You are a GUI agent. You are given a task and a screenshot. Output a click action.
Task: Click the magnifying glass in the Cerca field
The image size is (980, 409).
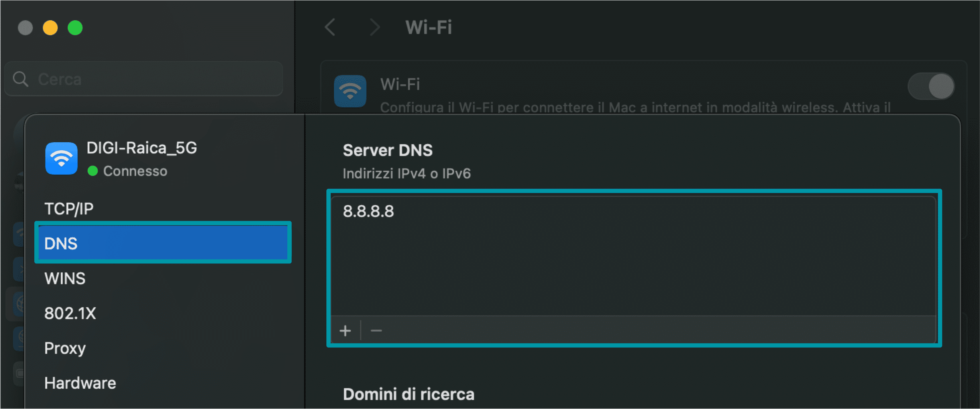tap(20, 79)
